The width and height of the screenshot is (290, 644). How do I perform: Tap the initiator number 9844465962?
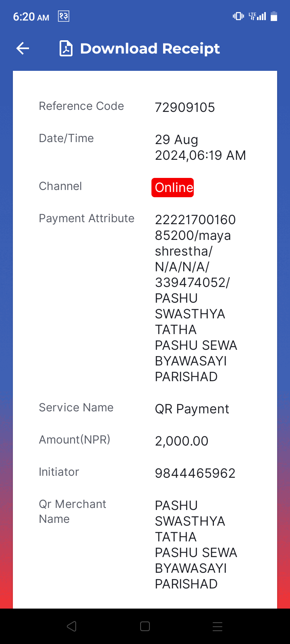[x=195, y=473]
